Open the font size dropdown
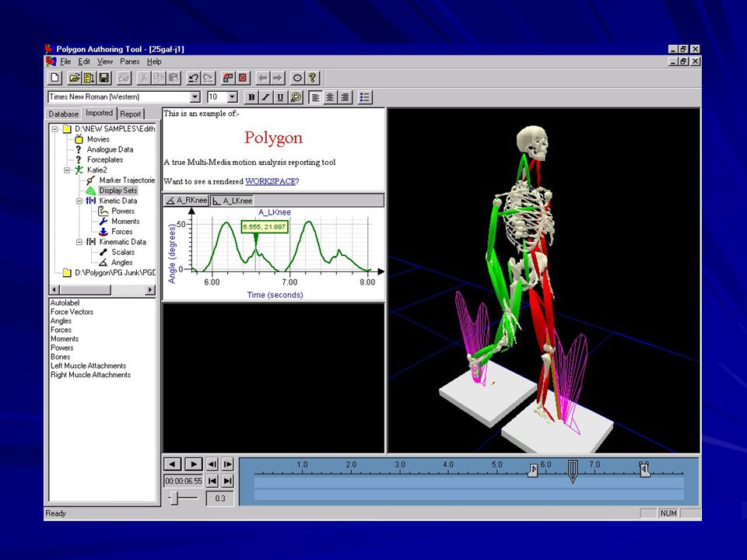The height and width of the screenshot is (560, 747). coord(233,97)
